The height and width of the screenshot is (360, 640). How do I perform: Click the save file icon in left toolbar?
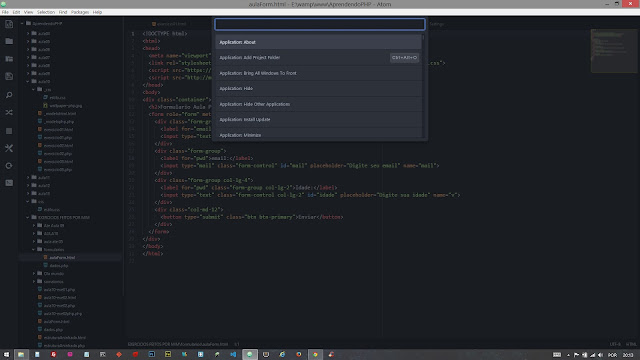[9, 76]
